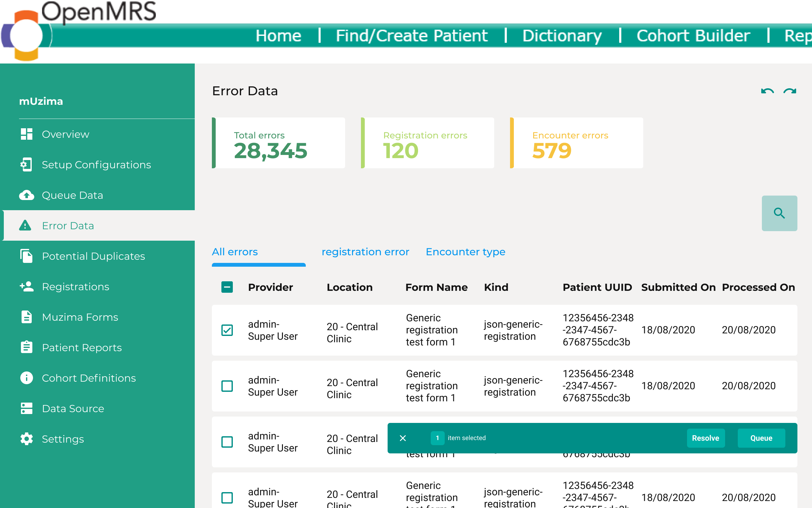The height and width of the screenshot is (508, 812).
Task: Toggle the select-all header checkbox
Action: (227, 287)
